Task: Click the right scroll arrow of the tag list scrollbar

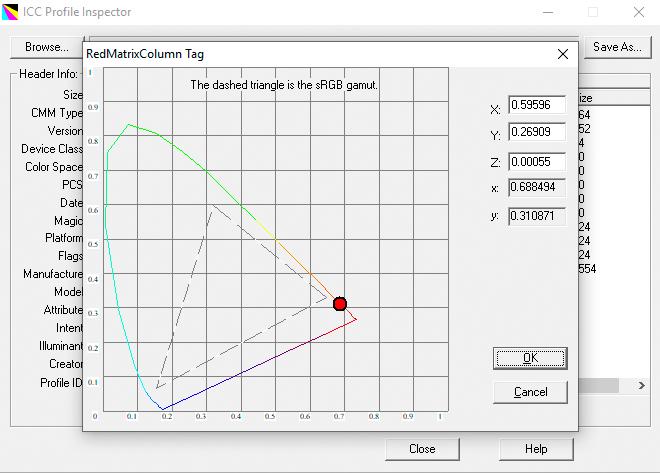Action: (641, 385)
